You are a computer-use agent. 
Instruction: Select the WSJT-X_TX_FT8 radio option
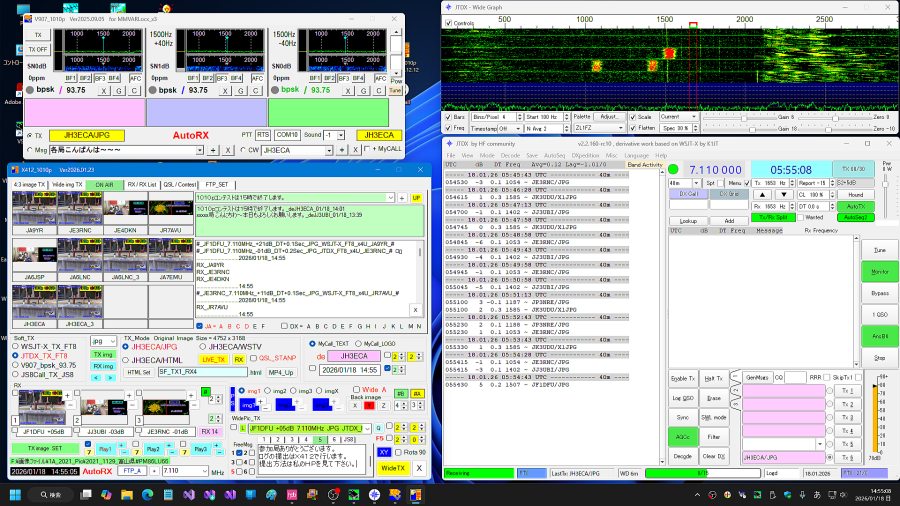[14, 346]
